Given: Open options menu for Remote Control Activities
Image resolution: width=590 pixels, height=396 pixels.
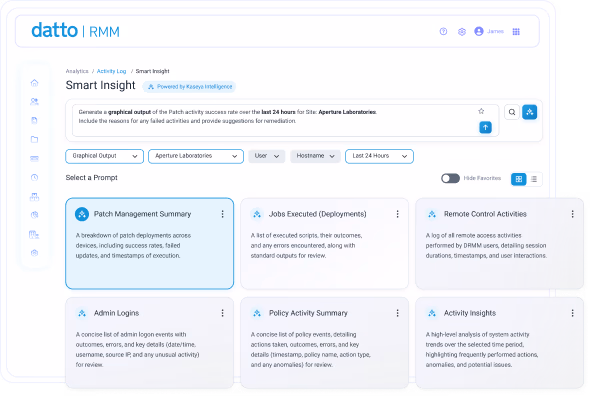Looking at the screenshot, I should [x=572, y=214].
